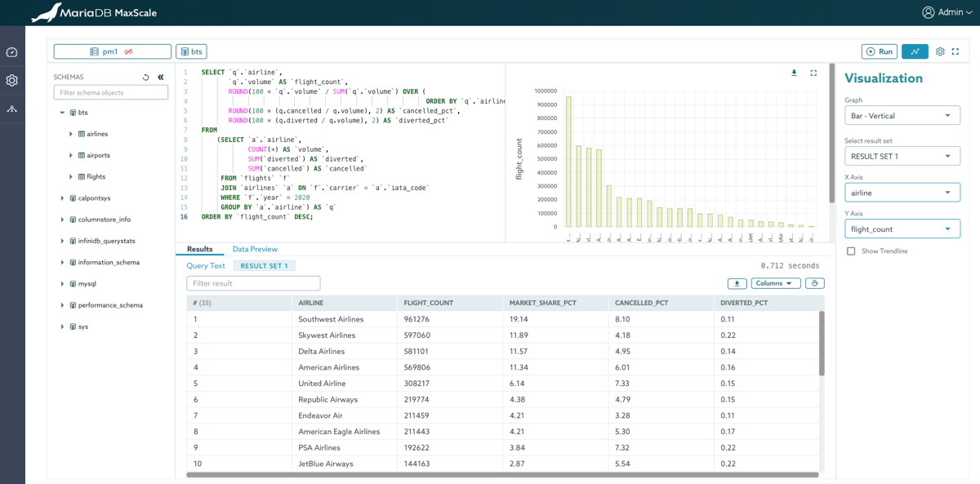
Task: Run the SQL query
Action: (x=880, y=51)
